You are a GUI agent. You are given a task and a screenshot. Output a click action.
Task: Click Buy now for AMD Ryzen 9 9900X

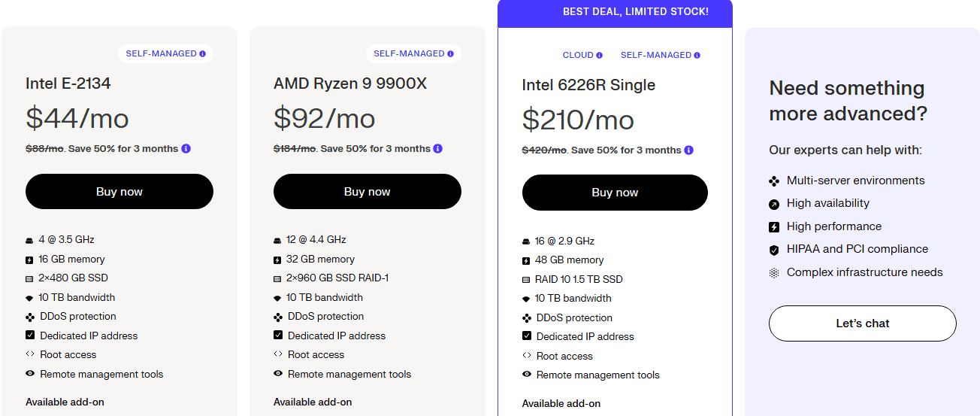(x=367, y=192)
